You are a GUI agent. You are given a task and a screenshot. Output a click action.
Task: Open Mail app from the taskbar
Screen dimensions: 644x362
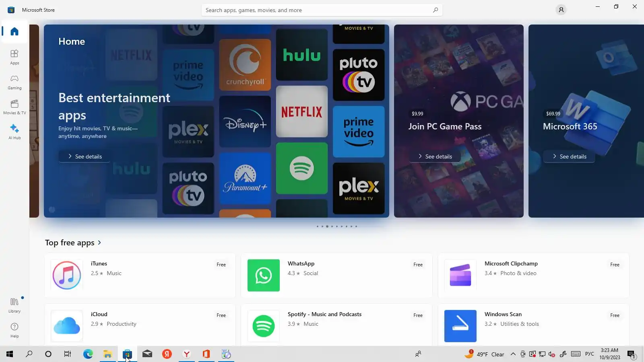pos(147,354)
